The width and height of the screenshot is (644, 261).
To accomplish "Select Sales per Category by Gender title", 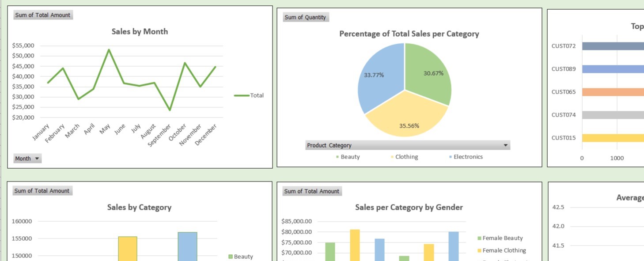I will [x=409, y=207].
